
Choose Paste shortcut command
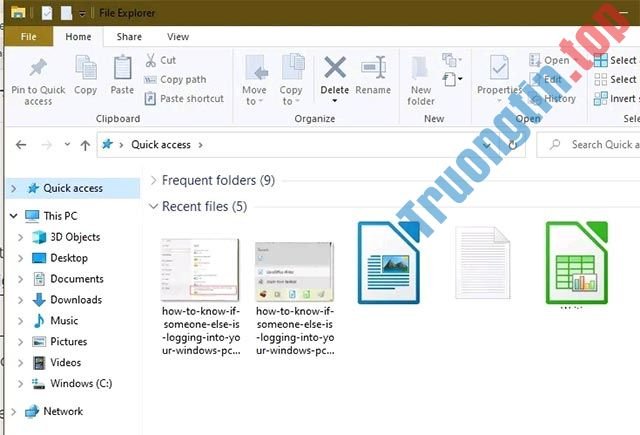pyautogui.click(x=184, y=99)
